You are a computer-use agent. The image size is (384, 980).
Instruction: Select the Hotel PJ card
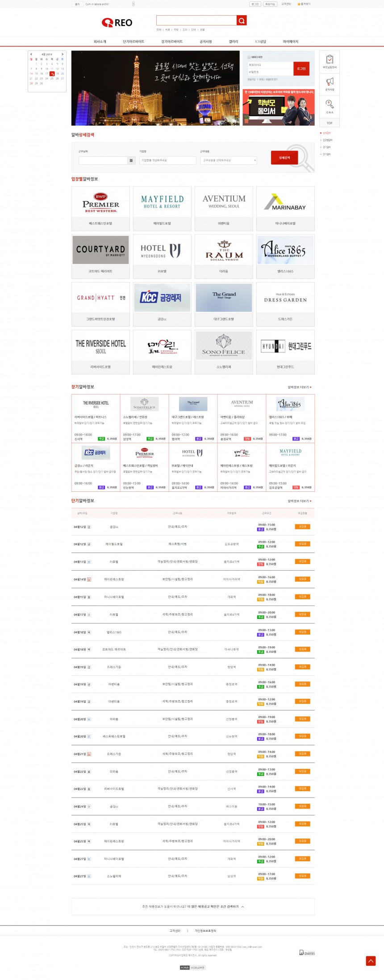[162, 256]
